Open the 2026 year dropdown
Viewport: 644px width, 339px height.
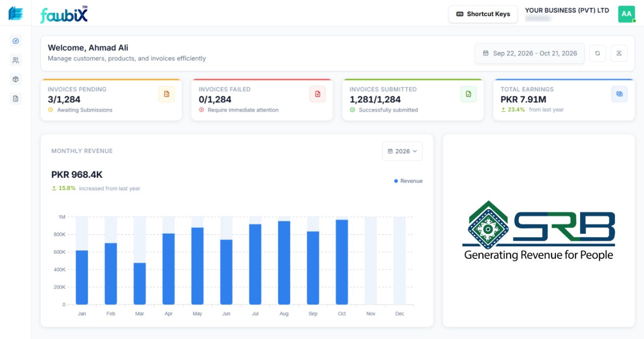click(x=403, y=151)
